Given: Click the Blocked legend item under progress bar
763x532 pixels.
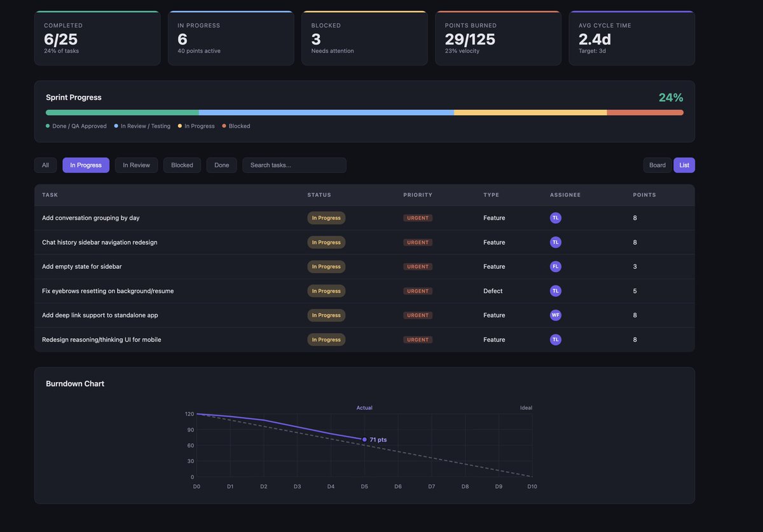Looking at the screenshot, I should pyautogui.click(x=236, y=126).
